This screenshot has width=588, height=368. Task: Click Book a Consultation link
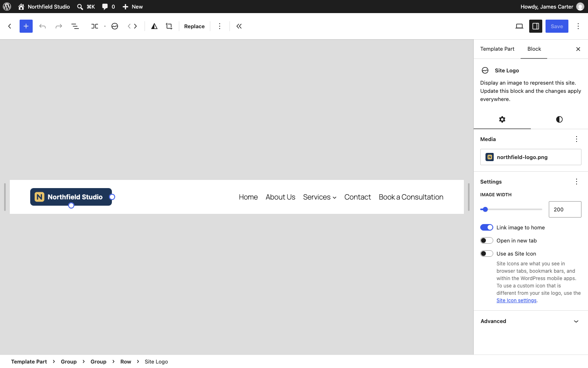[411, 197]
